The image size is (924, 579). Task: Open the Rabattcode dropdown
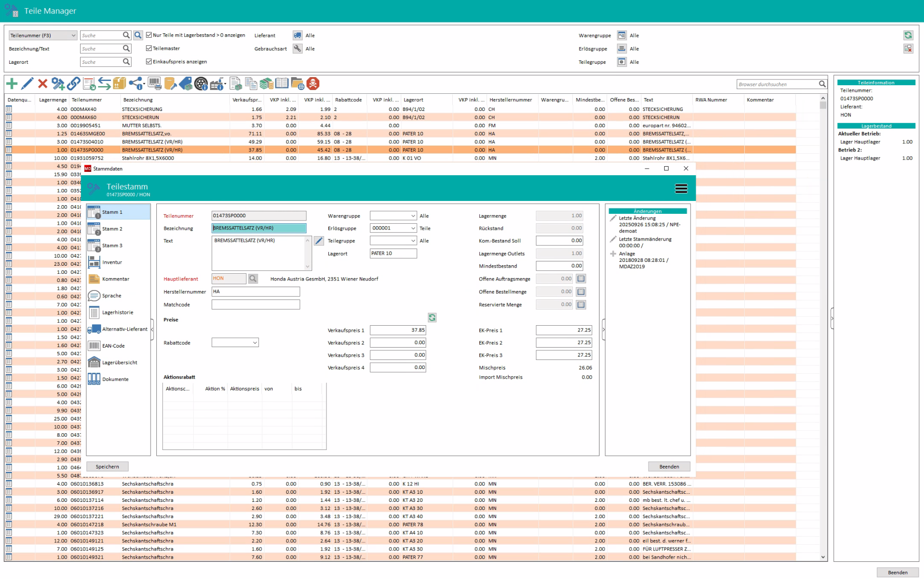254,343
